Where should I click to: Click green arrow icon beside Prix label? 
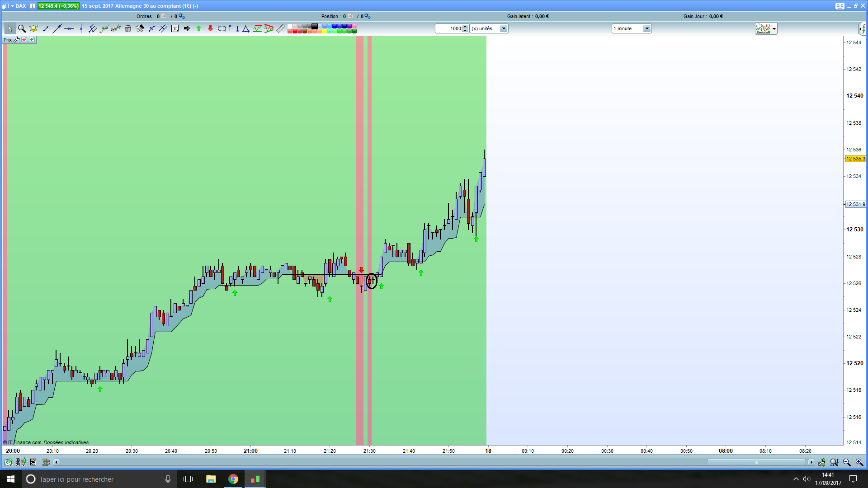click(32, 40)
